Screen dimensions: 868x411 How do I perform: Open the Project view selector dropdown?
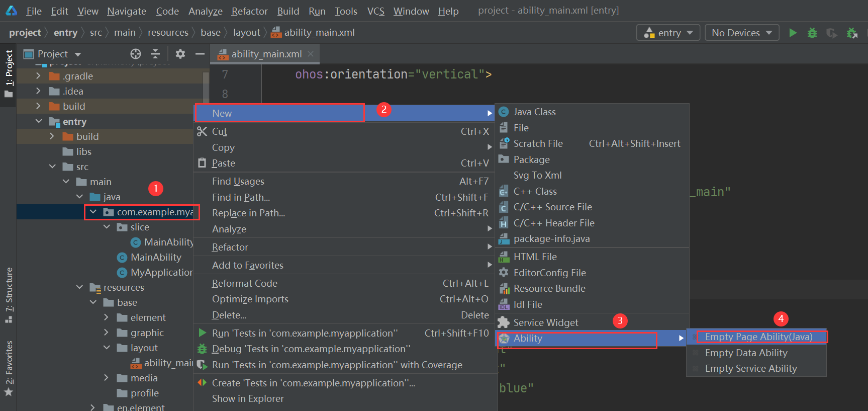click(53, 54)
